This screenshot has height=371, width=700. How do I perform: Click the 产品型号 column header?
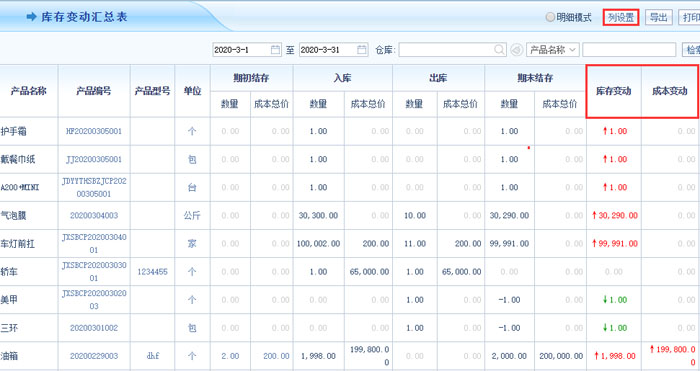152,91
